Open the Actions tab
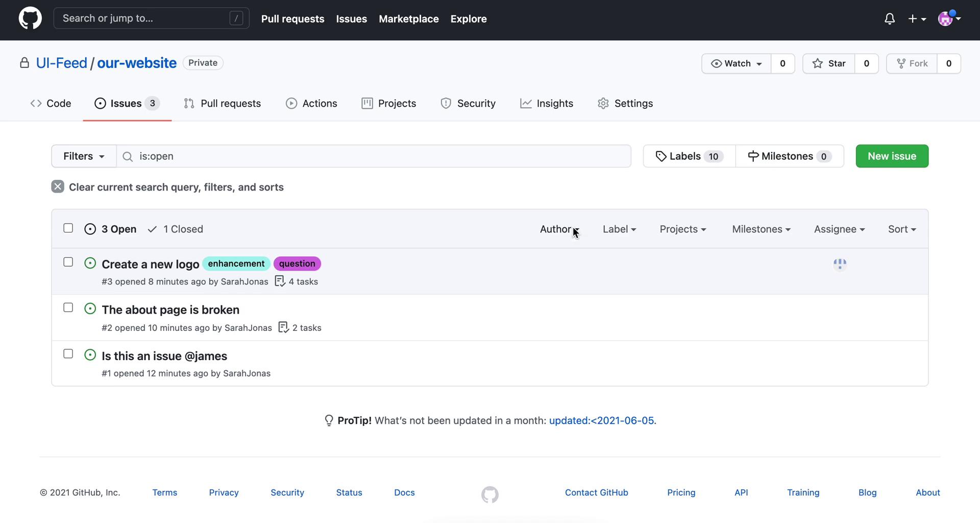 point(311,103)
